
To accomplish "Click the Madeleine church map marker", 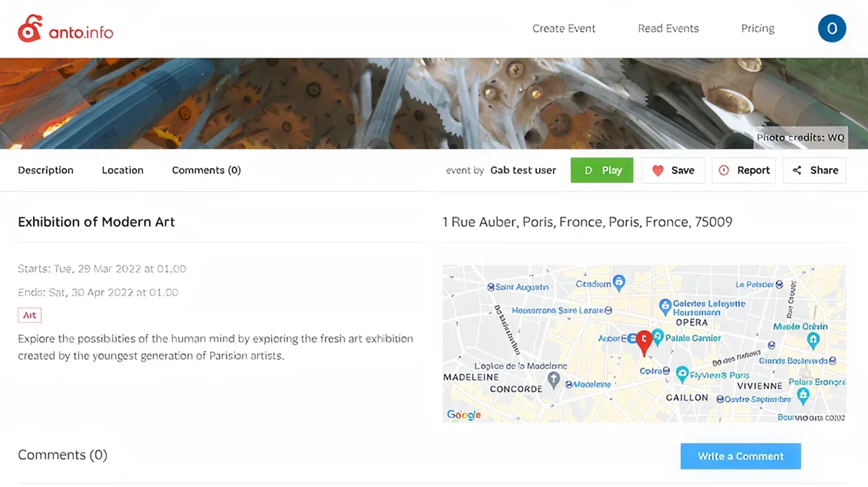I will [553, 380].
